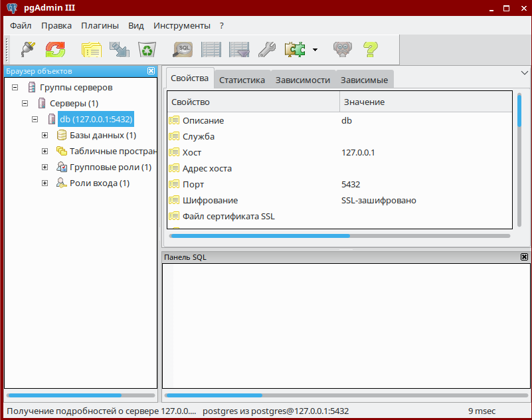Click the Create new object icon
This screenshot has width=532, height=420.
(120, 50)
